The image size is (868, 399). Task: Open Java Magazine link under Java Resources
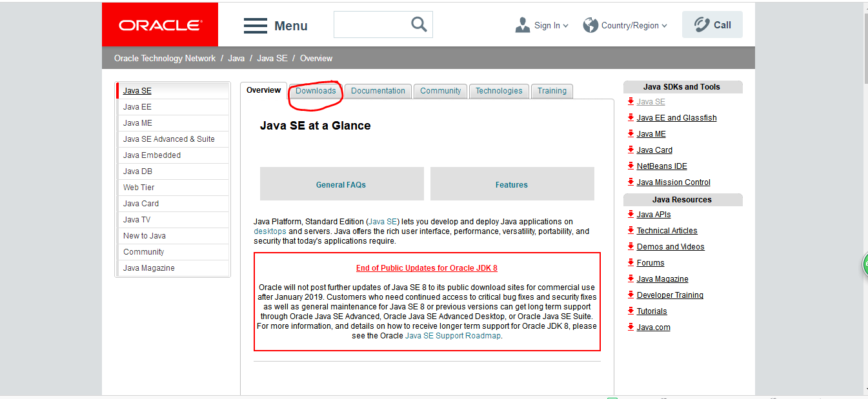[662, 279]
